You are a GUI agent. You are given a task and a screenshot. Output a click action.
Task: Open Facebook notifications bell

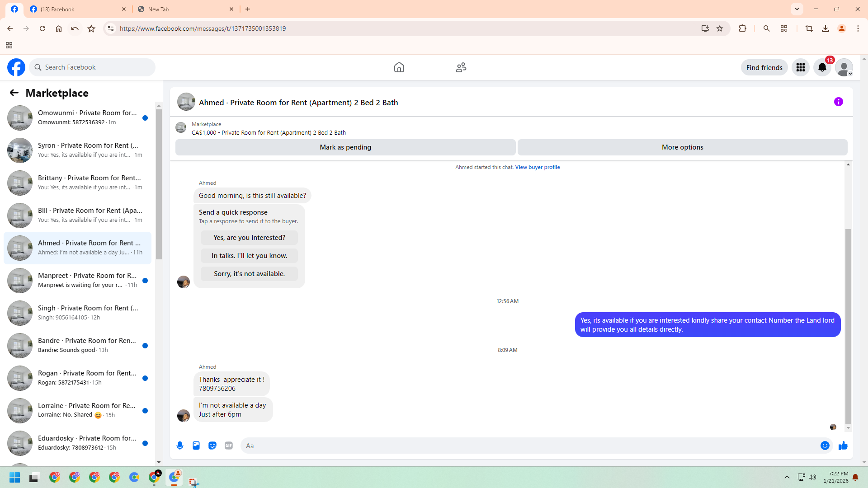[822, 67]
